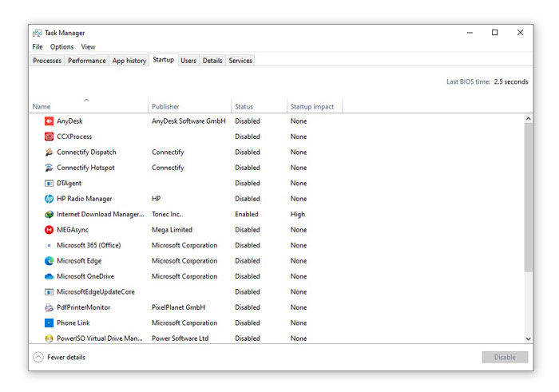Select the HP Radio Manager name text

[85, 199]
